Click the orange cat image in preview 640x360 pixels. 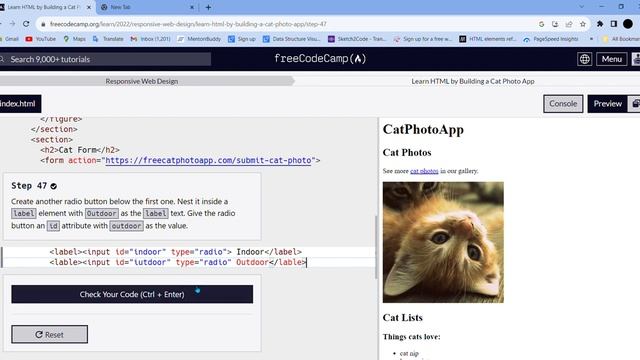click(443, 242)
